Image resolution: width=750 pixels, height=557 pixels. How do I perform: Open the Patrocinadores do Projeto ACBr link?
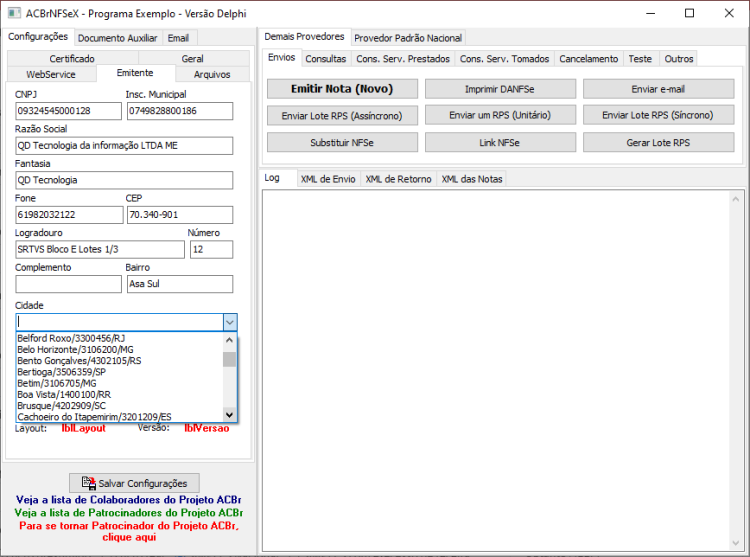129,513
